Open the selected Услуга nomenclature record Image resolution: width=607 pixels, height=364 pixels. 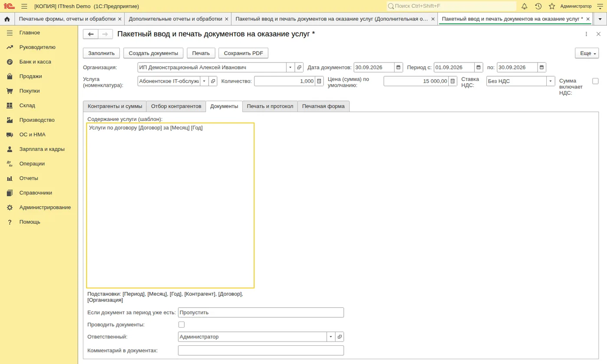(213, 81)
